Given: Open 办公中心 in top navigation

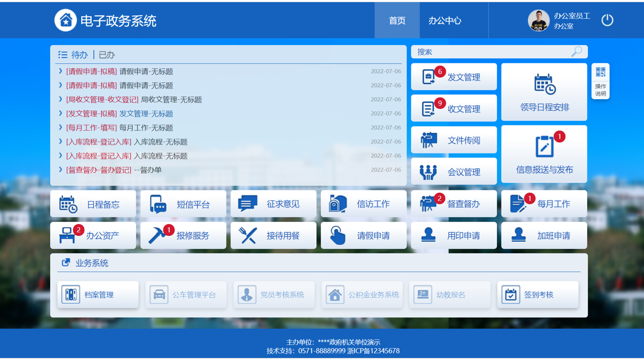Looking at the screenshot, I should (445, 20).
